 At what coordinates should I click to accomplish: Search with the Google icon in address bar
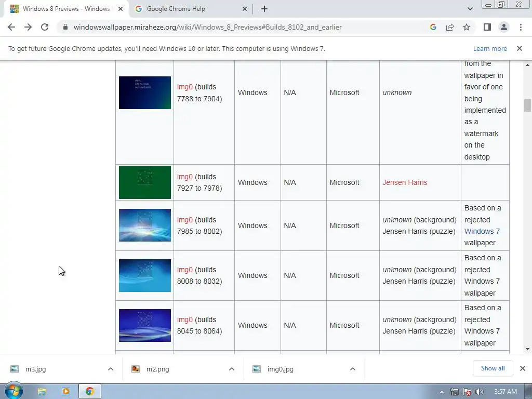tap(433, 27)
